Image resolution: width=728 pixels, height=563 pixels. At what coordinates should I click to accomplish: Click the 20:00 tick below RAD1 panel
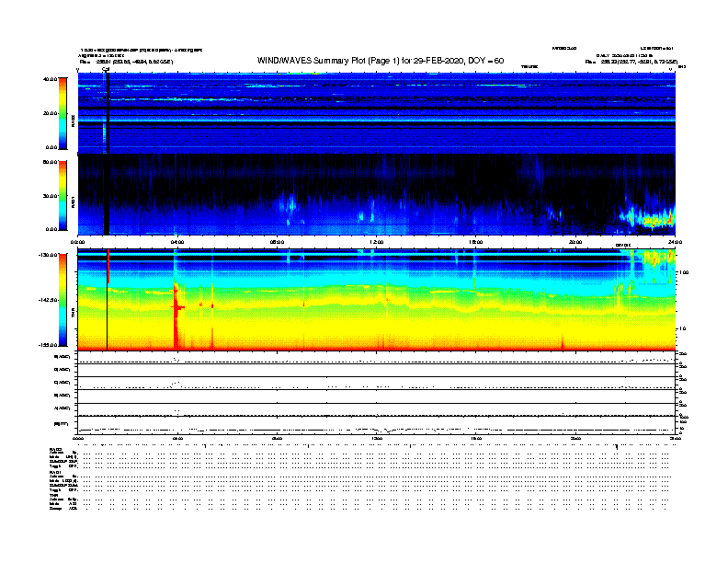pos(575,242)
